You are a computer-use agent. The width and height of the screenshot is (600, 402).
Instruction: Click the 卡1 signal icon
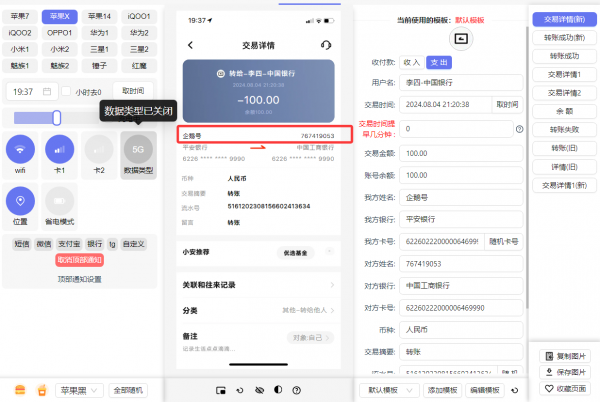[59, 149]
